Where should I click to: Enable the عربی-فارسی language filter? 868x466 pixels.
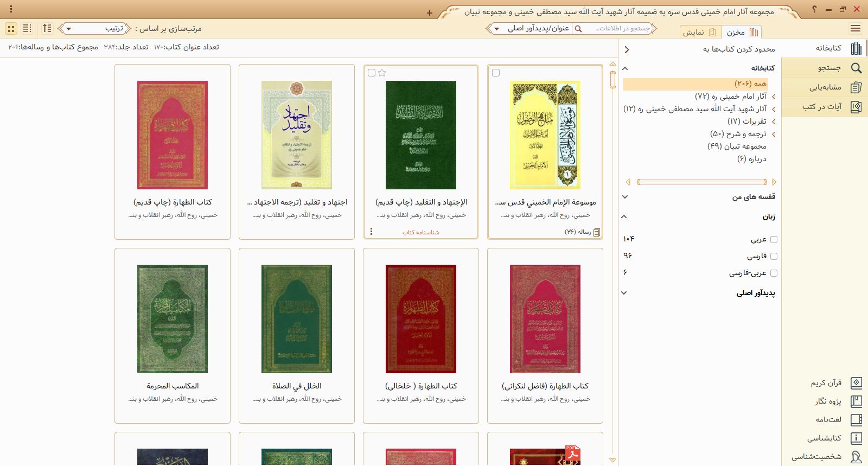[774, 273]
